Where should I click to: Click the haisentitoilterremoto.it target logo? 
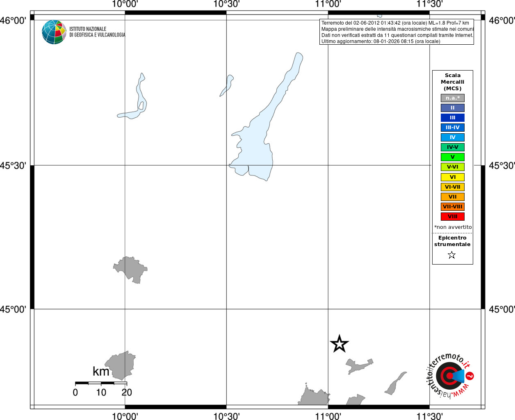[450, 376]
